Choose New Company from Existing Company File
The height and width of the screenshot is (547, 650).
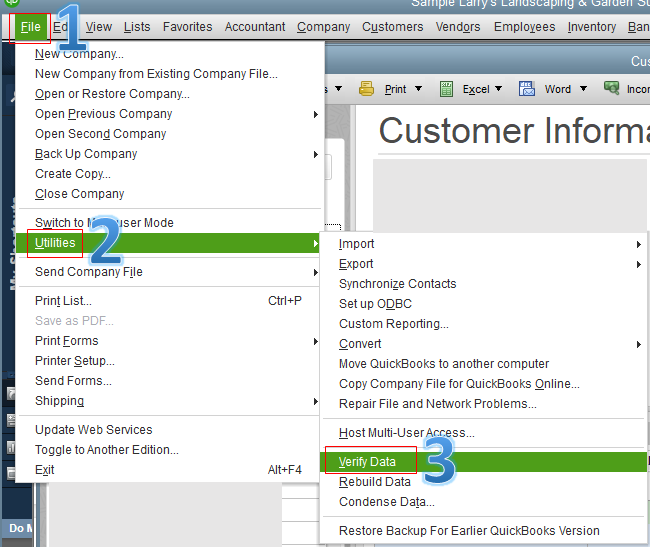click(170, 74)
